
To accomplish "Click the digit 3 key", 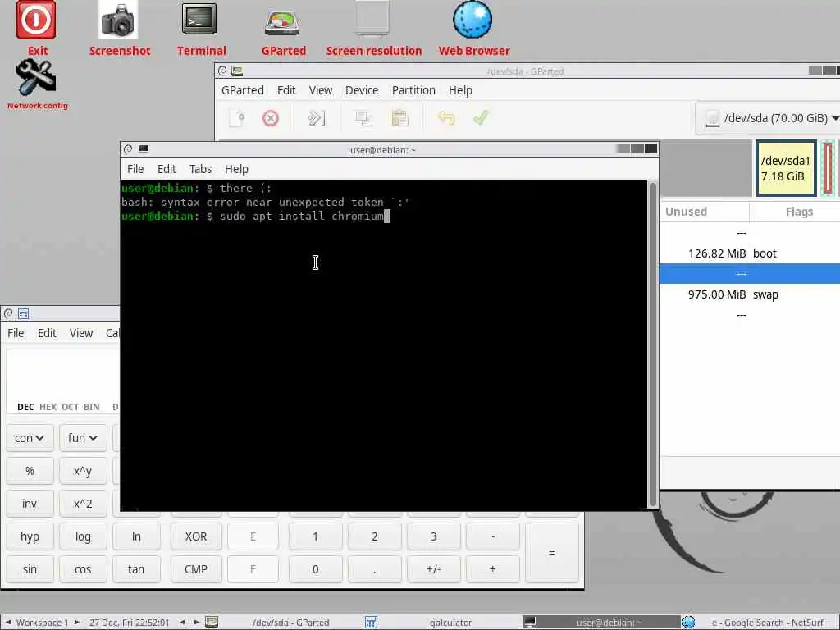I will [x=433, y=536].
